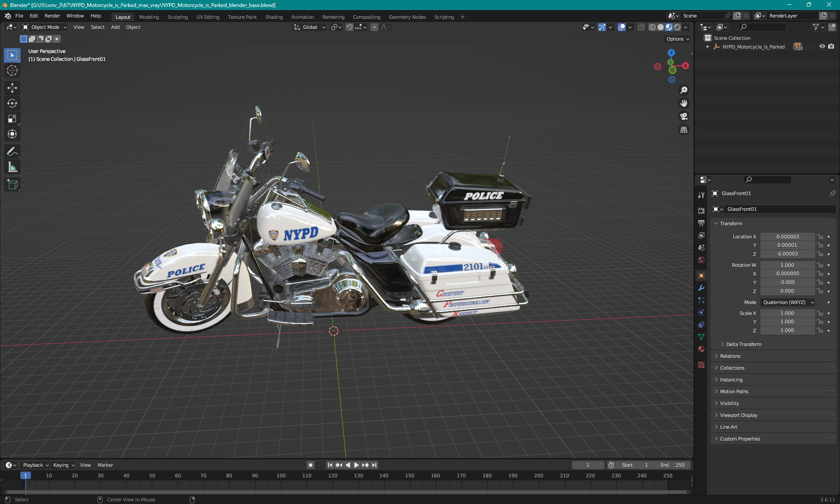The height and width of the screenshot is (504, 840).
Task: Open the Physics properties tab
Action: 701,312
